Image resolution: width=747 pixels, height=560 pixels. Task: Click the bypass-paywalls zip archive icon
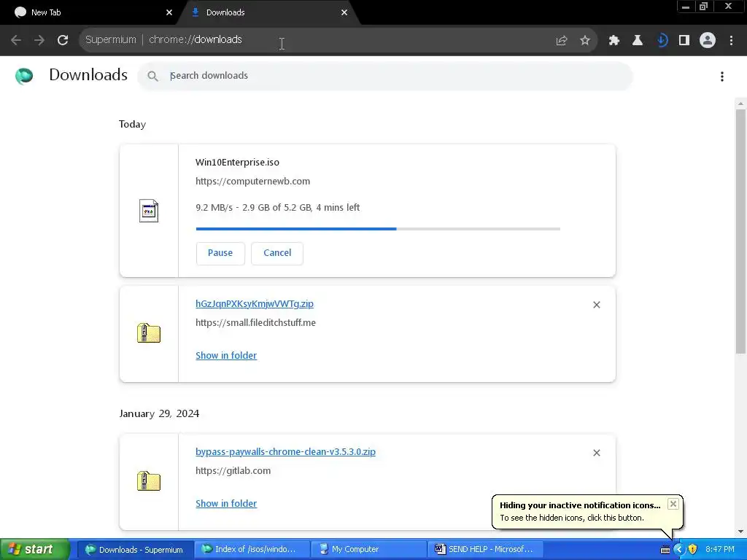pos(149,481)
